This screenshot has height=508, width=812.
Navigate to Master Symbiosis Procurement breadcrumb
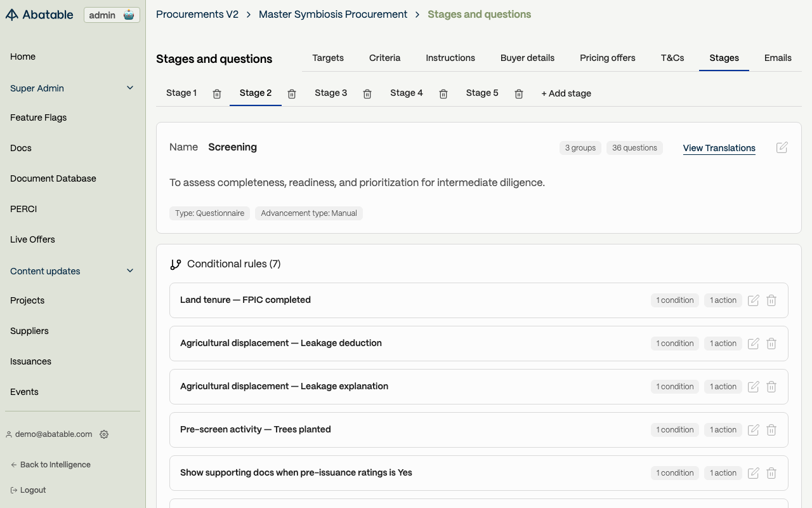[333, 14]
